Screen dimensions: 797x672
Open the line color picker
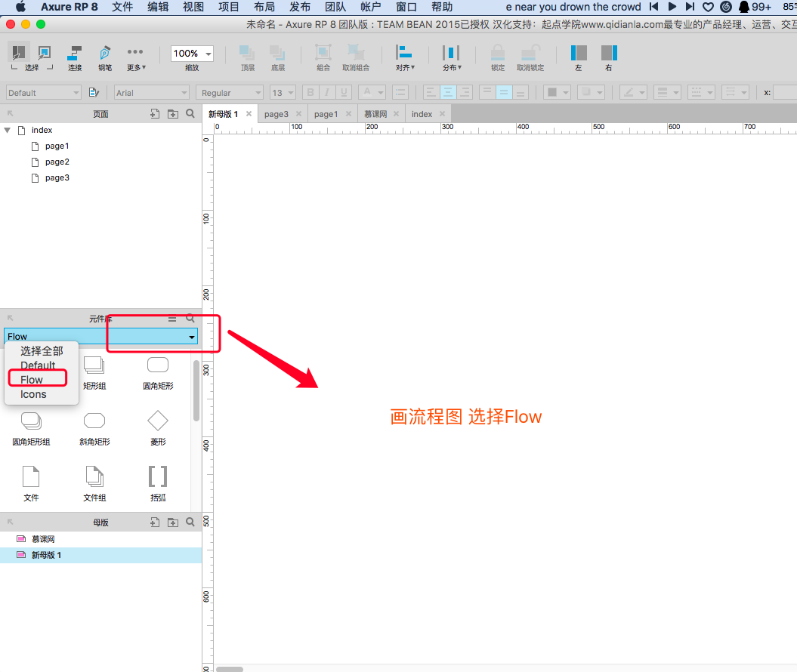pyautogui.click(x=633, y=92)
